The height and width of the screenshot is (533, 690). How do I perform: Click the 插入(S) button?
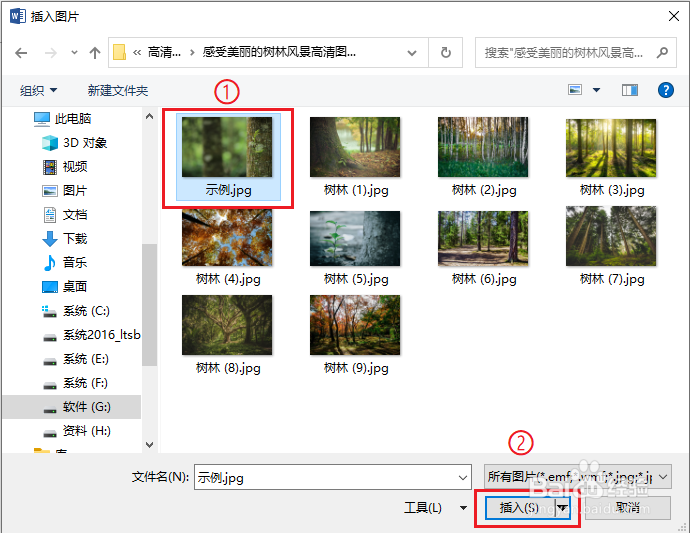(519, 508)
